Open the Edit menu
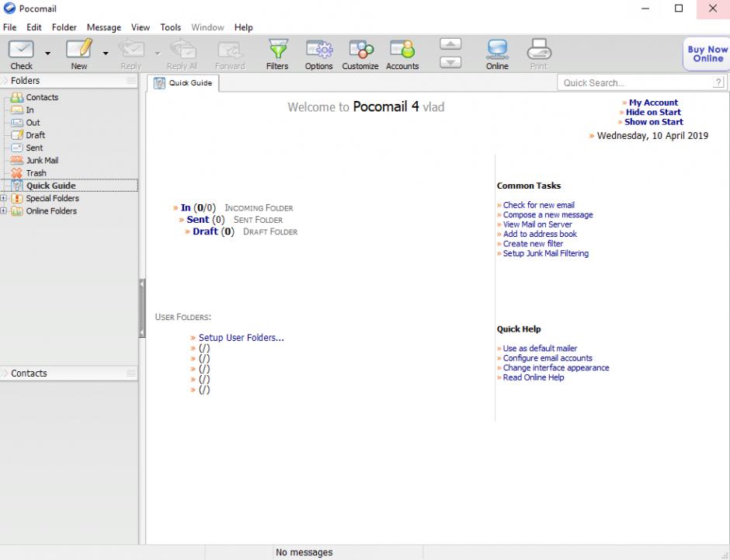Screen dimensions: 730x560 coord(34,27)
